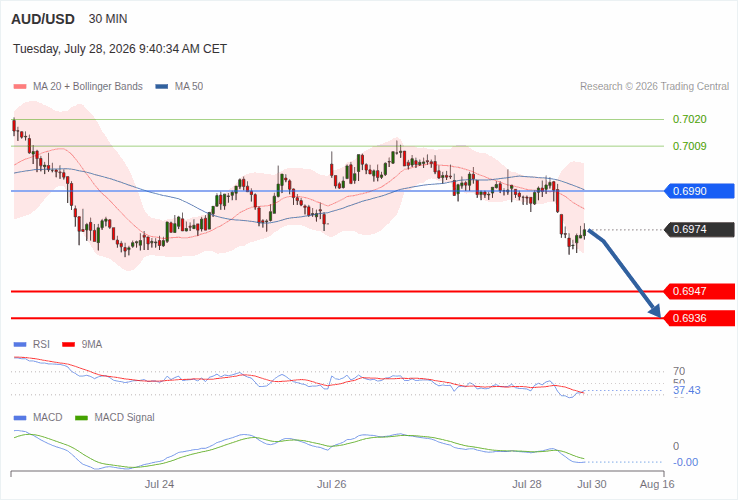
Task: Click the Tuesday, July 28, 2026 timestamp
Action: point(120,49)
